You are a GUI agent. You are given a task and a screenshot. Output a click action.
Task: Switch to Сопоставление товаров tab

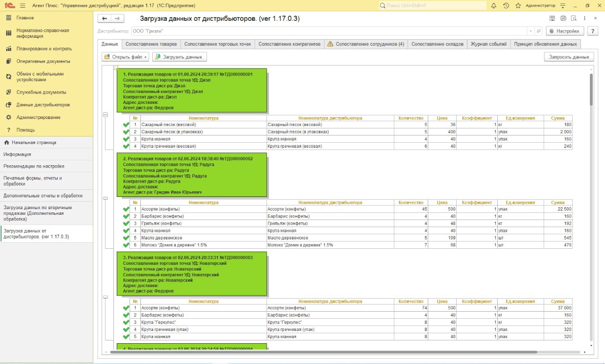[x=151, y=44]
